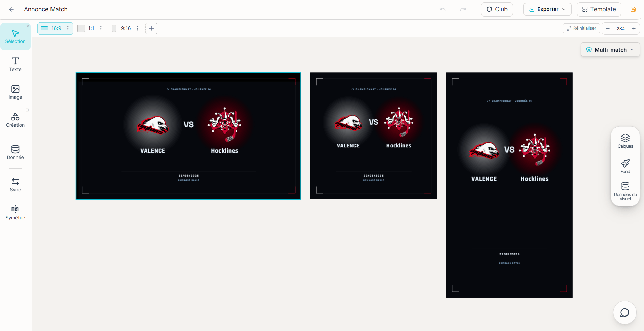
Task: Select VALENCE team name in the 16:9 canvas
Action: tap(152, 151)
